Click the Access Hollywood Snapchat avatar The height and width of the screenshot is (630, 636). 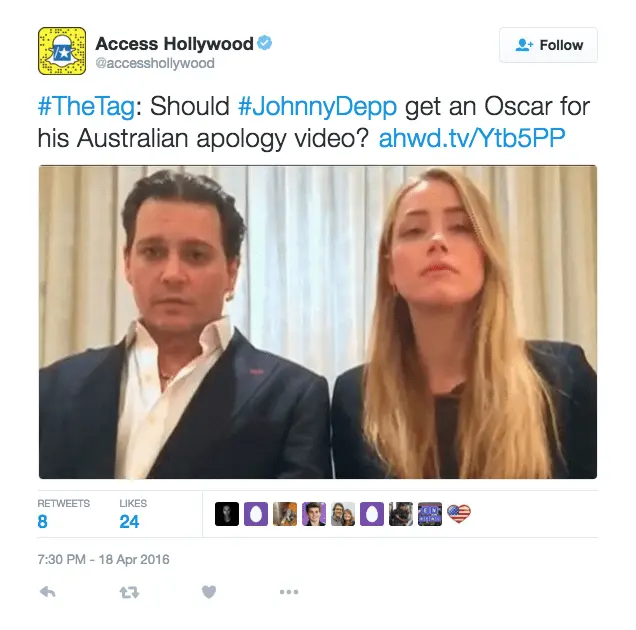point(62,51)
